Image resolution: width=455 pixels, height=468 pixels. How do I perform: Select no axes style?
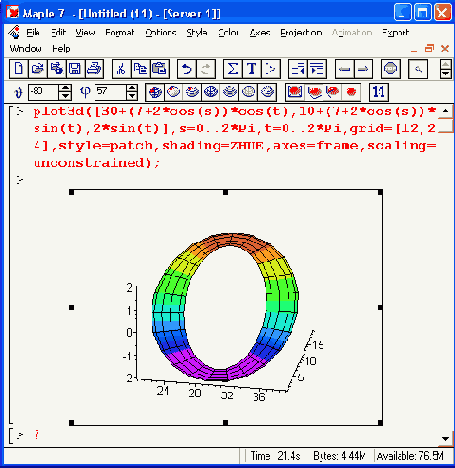(x=351, y=92)
